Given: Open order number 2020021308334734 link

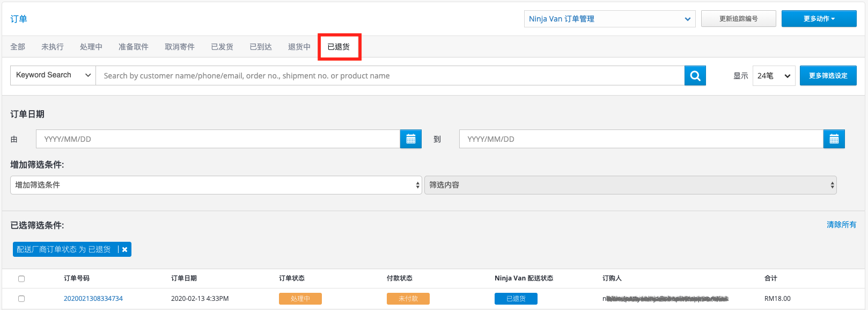Looking at the screenshot, I should coord(93,299).
